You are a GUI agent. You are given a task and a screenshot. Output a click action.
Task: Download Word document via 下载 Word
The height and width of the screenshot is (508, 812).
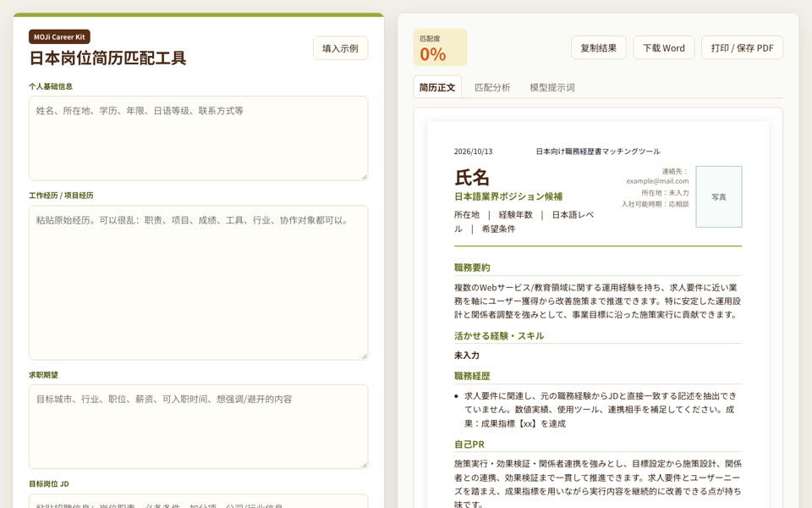(663, 47)
